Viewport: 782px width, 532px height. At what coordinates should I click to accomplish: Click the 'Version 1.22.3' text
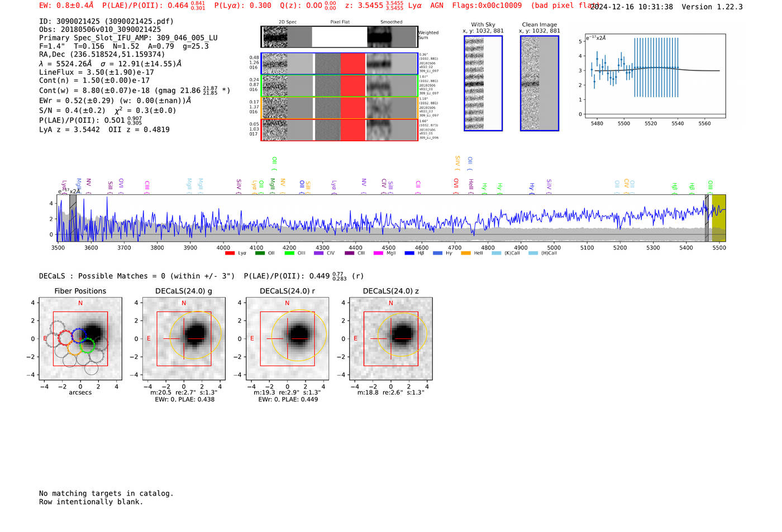(712, 7)
